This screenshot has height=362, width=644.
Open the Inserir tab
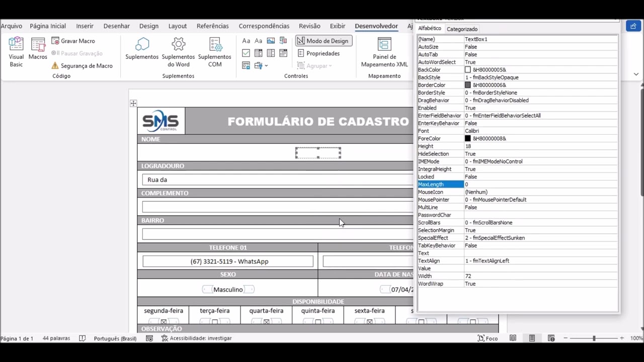(85, 26)
